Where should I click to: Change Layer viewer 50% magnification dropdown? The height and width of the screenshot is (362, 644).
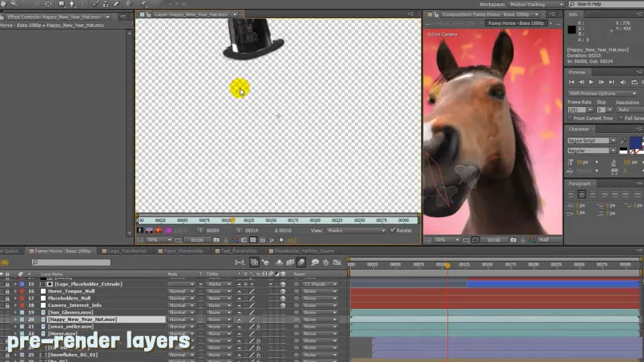tap(160, 240)
